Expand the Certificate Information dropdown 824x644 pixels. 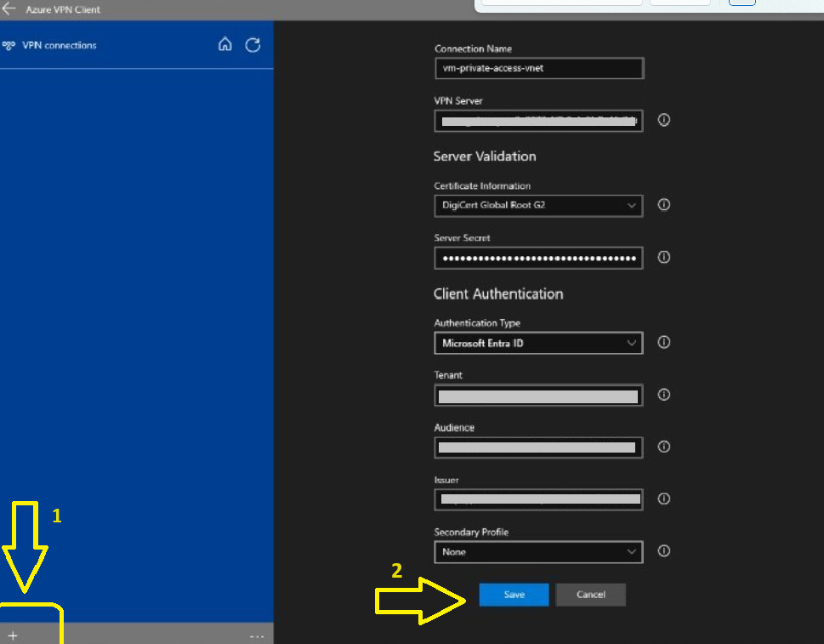[538, 206]
